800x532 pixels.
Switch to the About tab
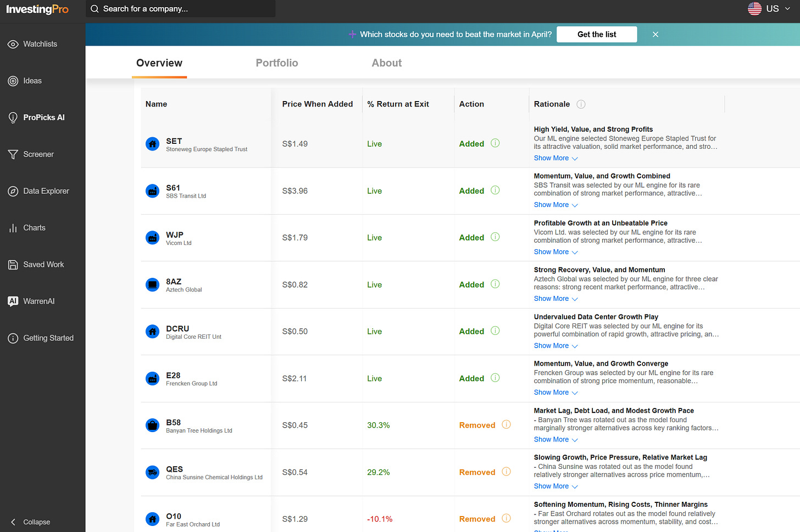[x=387, y=63]
